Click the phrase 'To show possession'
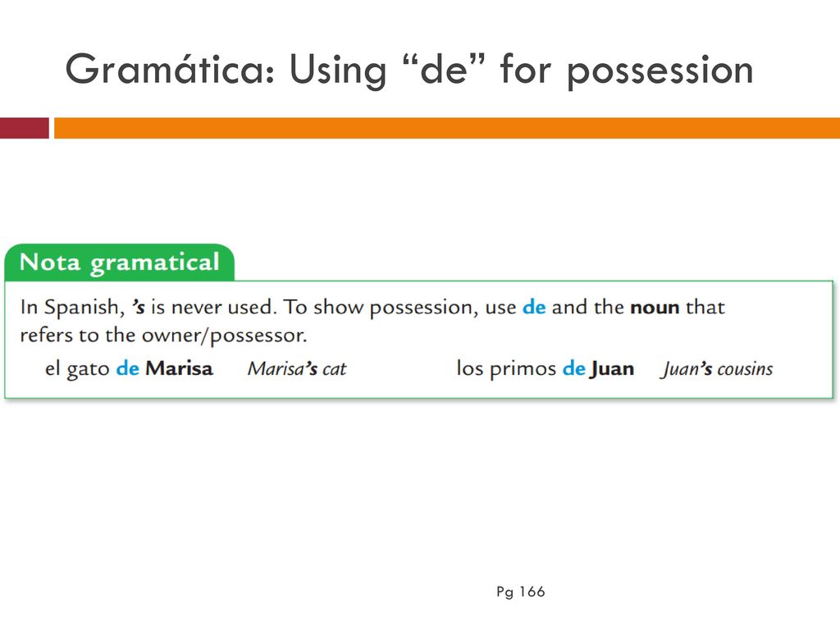Viewport: 840px width, 630px height. [x=377, y=308]
